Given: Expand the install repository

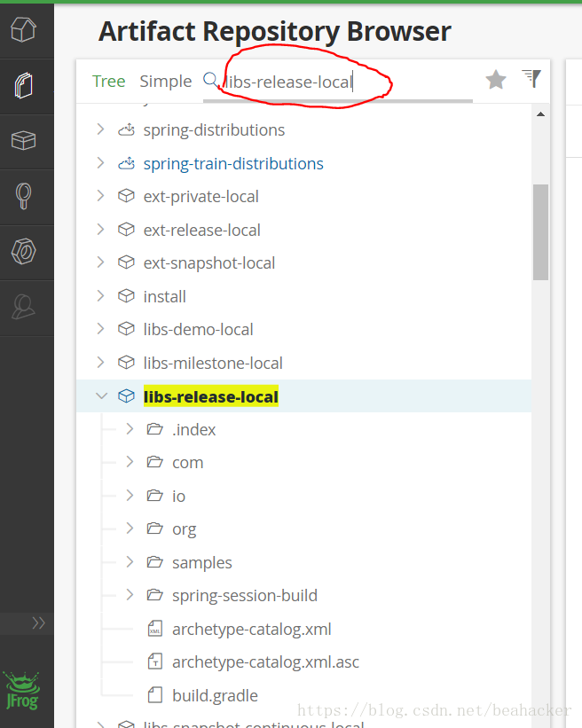Looking at the screenshot, I should coord(100,296).
